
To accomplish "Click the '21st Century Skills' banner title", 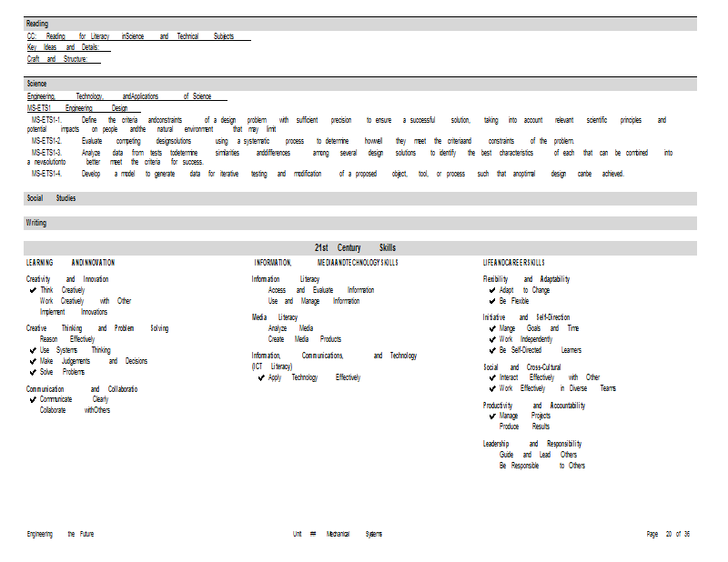I will coord(355,248).
